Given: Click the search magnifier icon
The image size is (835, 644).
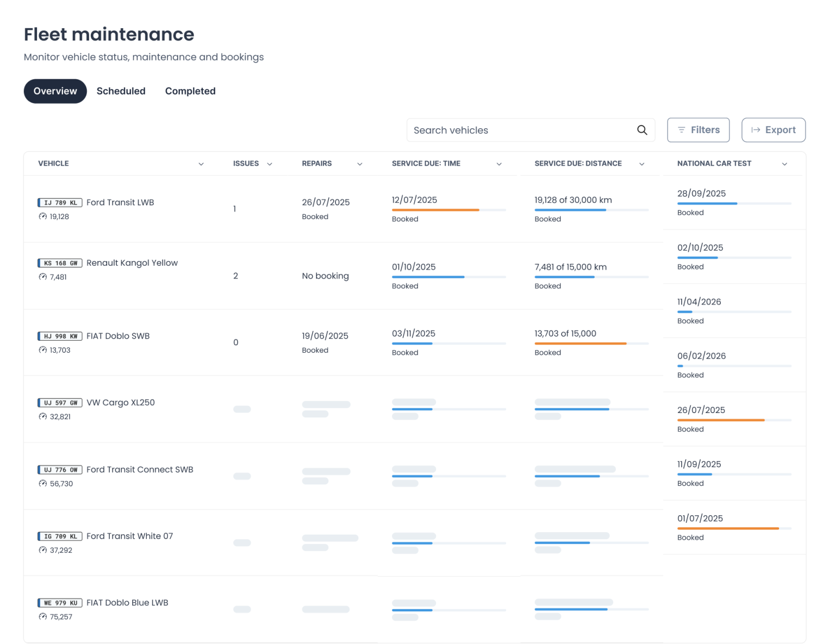Looking at the screenshot, I should pos(642,130).
